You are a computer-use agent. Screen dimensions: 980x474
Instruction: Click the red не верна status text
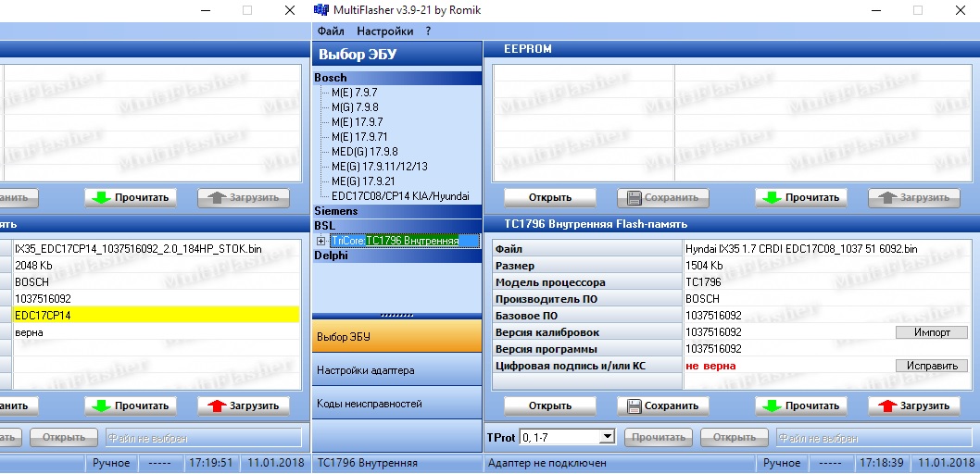[710, 366]
